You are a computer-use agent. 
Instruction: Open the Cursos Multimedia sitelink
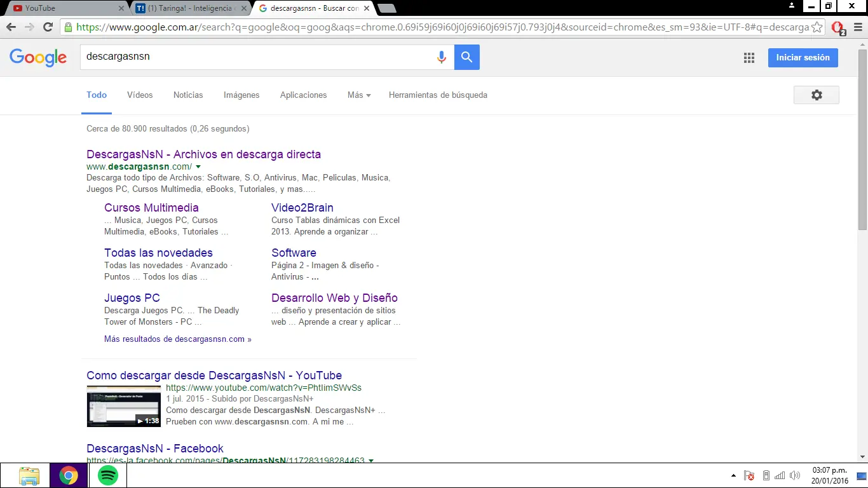151,208
